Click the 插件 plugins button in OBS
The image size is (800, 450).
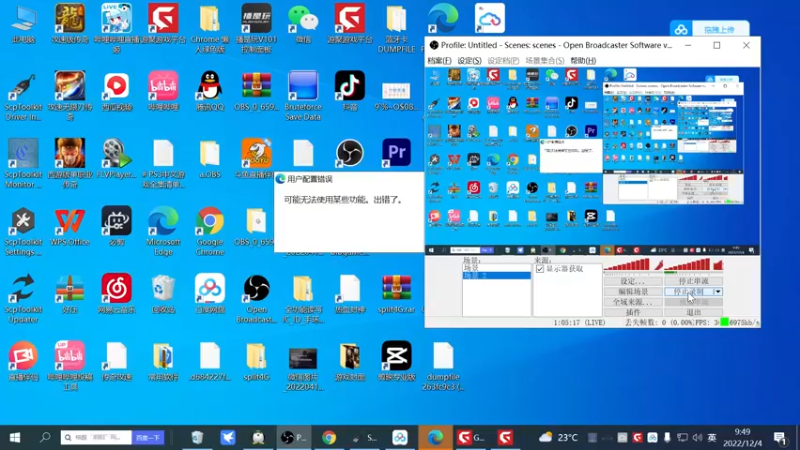[x=633, y=312]
